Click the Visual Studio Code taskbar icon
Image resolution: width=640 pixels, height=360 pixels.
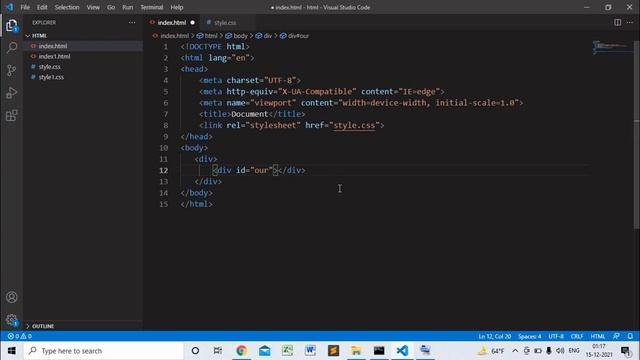(x=402, y=351)
